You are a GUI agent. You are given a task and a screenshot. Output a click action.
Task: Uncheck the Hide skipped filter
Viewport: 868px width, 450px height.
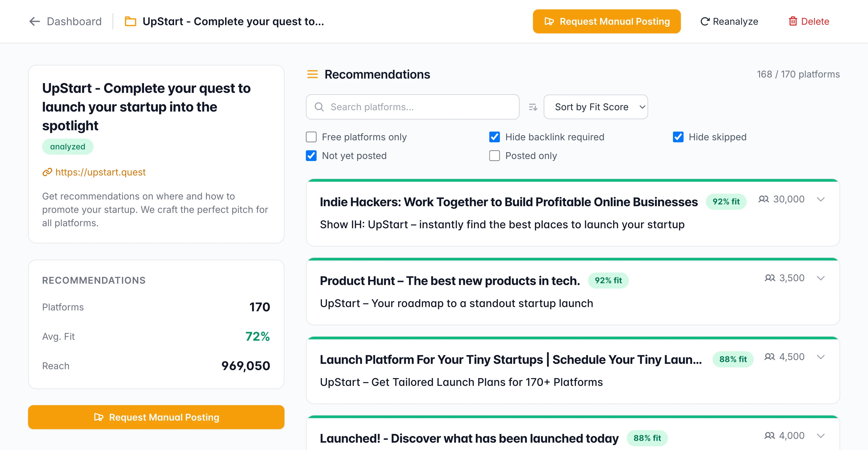point(678,137)
